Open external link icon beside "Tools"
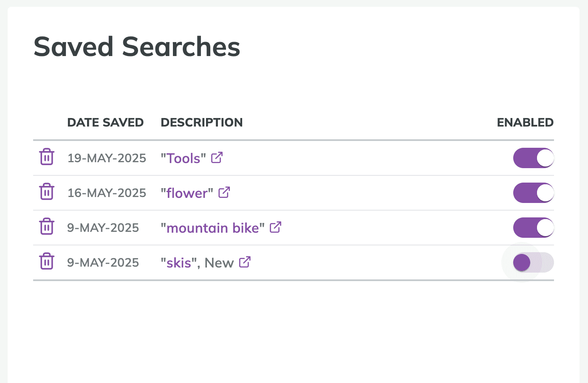Screen dimensions: 588x383 point(217,158)
